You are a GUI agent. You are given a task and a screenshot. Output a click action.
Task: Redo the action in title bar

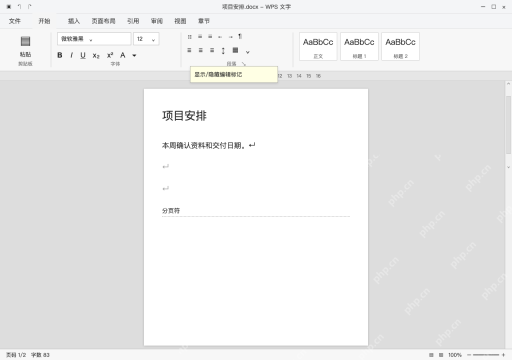click(30, 7)
